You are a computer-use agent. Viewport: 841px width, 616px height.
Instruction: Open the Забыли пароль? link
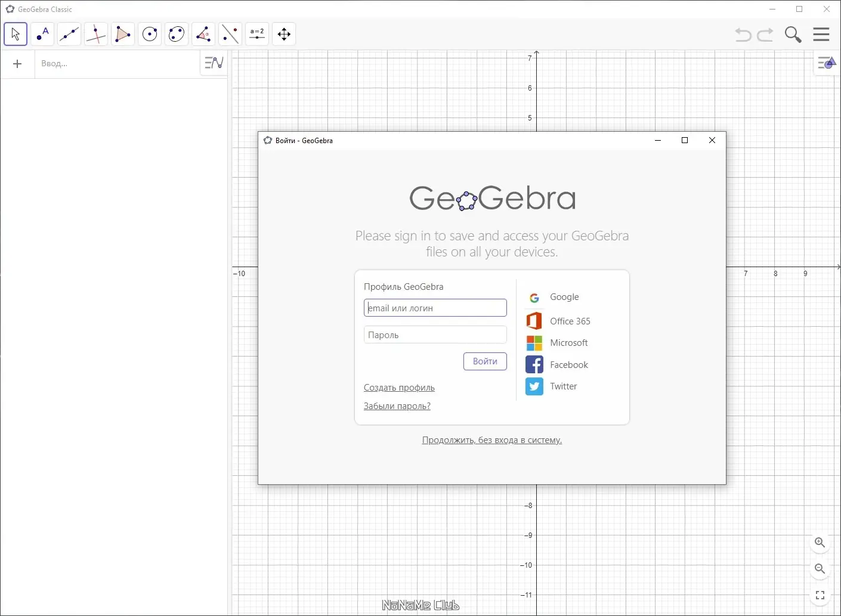397,406
